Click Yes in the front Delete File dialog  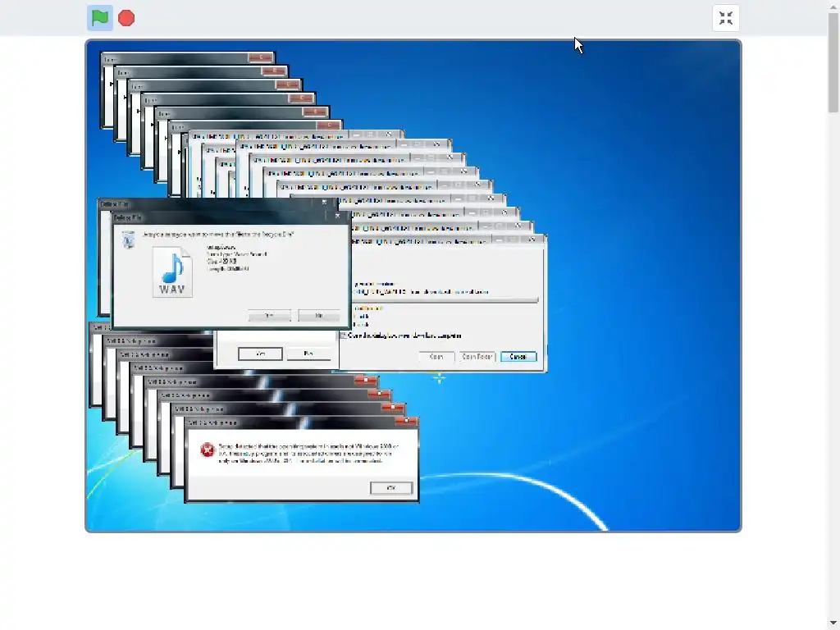[269, 316]
